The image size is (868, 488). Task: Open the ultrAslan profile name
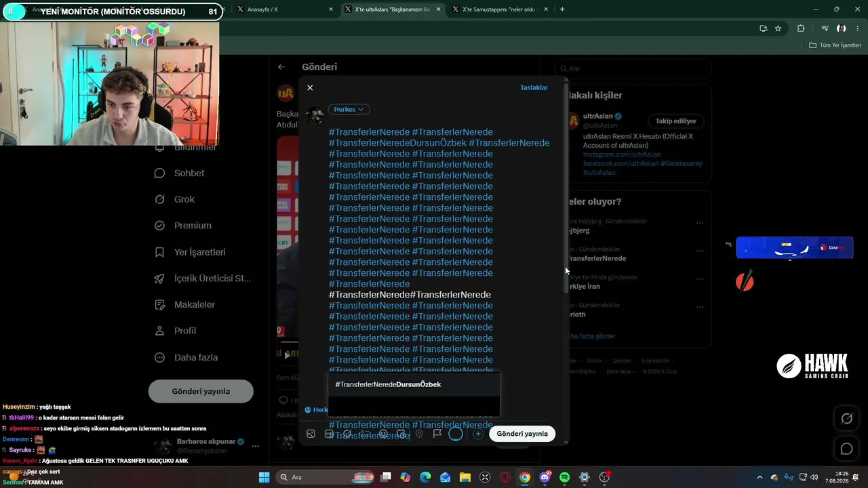[x=597, y=116]
